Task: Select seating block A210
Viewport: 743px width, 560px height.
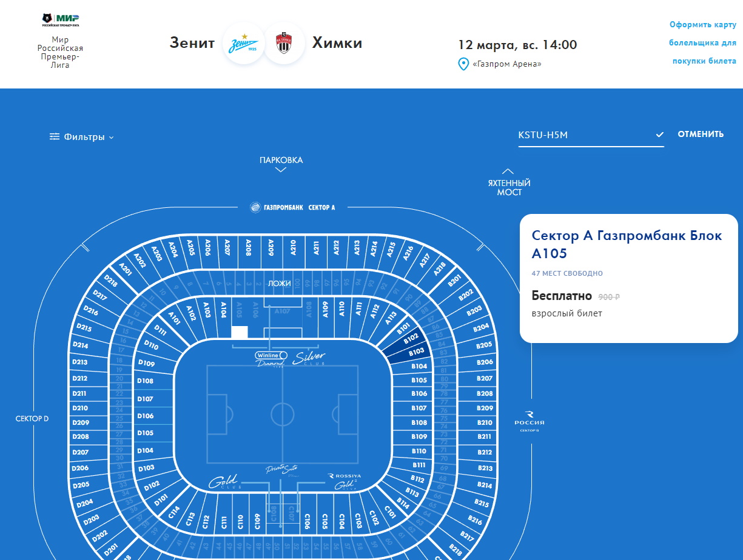Action: click(293, 248)
